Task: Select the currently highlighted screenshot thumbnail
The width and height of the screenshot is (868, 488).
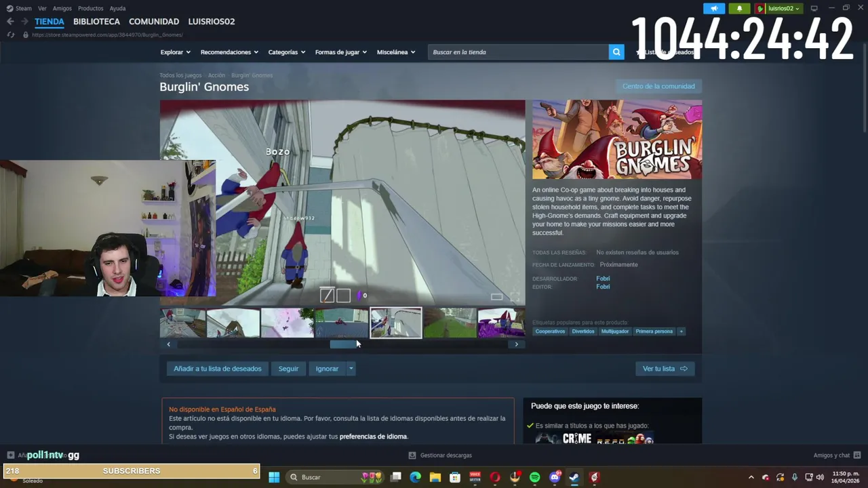Action: 396,323
